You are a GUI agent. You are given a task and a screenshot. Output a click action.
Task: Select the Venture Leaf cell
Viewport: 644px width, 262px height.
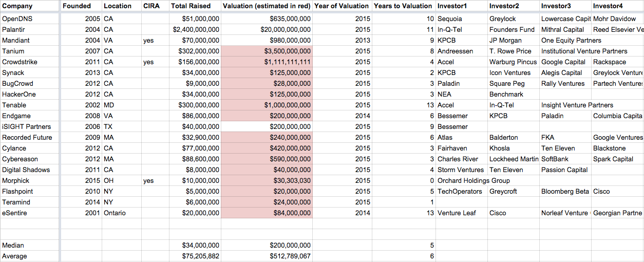pos(462,213)
